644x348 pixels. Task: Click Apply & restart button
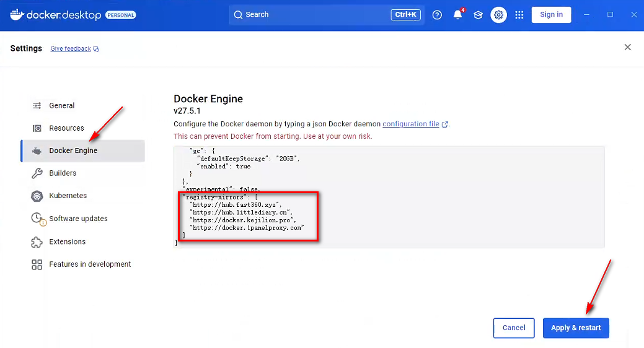pyautogui.click(x=576, y=328)
